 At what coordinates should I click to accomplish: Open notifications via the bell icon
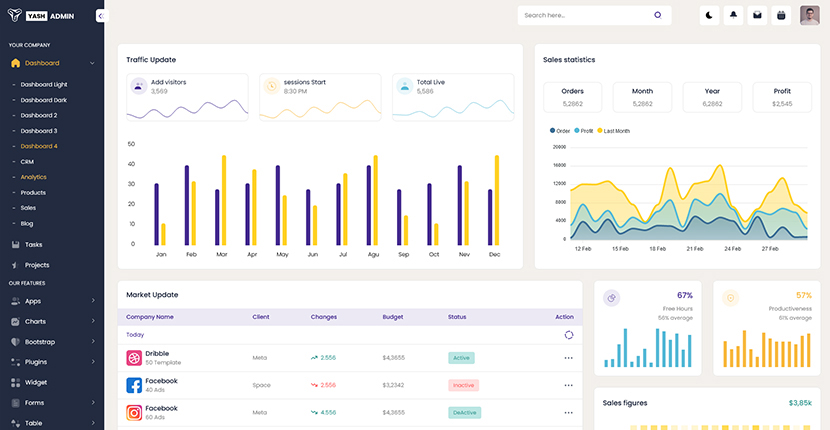coord(733,15)
